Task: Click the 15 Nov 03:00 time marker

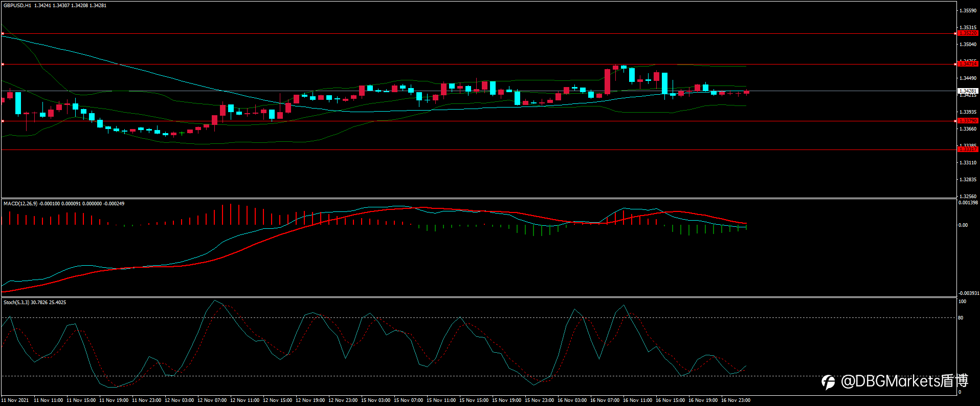Action: tap(375, 400)
